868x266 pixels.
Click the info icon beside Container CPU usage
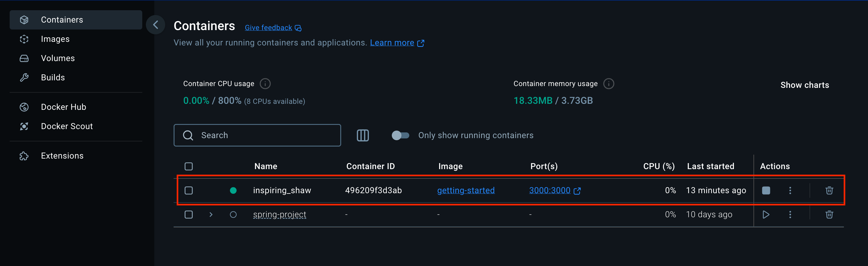pos(265,84)
